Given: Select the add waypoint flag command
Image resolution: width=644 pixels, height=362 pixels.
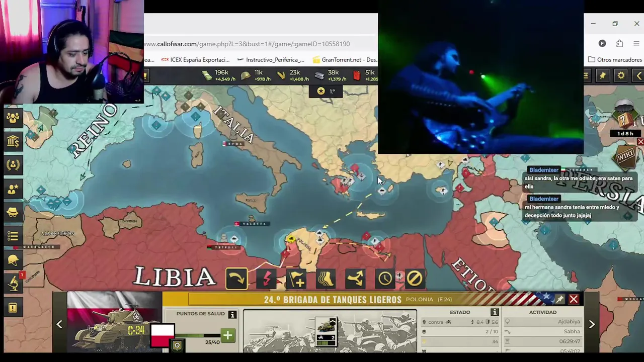Looking at the screenshot, I should tap(296, 278).
